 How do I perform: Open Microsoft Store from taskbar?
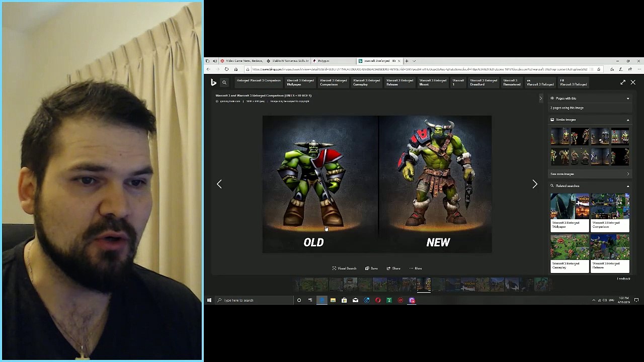coord(344,300)
